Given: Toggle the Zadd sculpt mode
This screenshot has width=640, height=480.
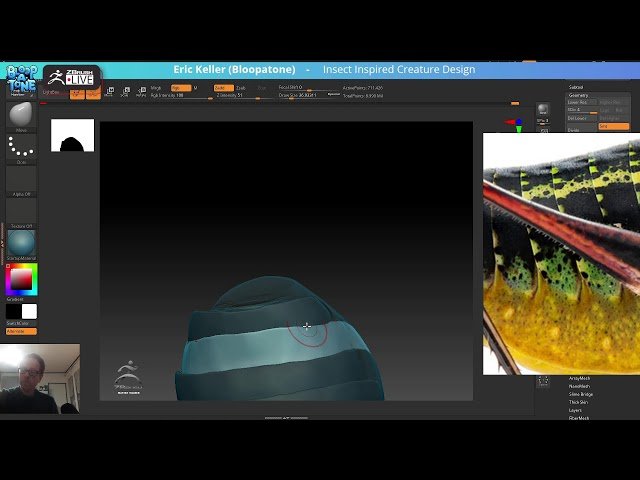Looking at the screenshot, I should click(x=222, y=88).
